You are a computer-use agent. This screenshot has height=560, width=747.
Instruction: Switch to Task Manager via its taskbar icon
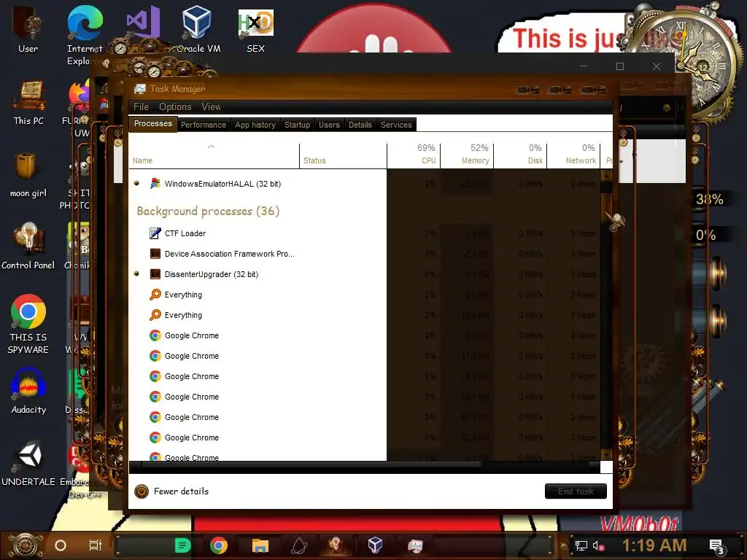[415, 545]
